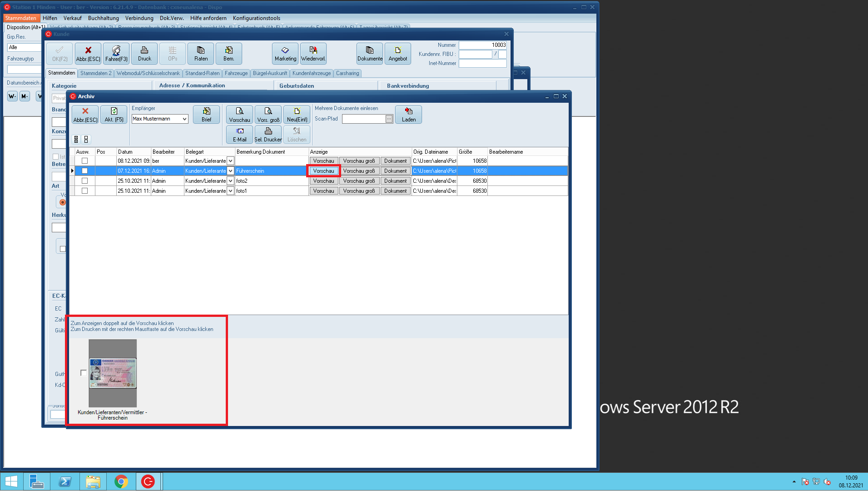This screenshot has width=868, height=491.
Task: Click the Scan-Pfad input field
Action: 363,119
